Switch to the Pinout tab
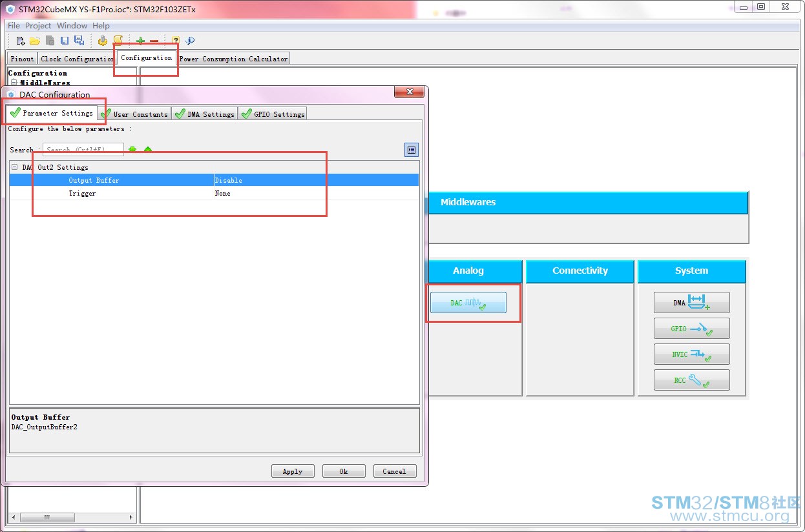 tap(22, 59)
